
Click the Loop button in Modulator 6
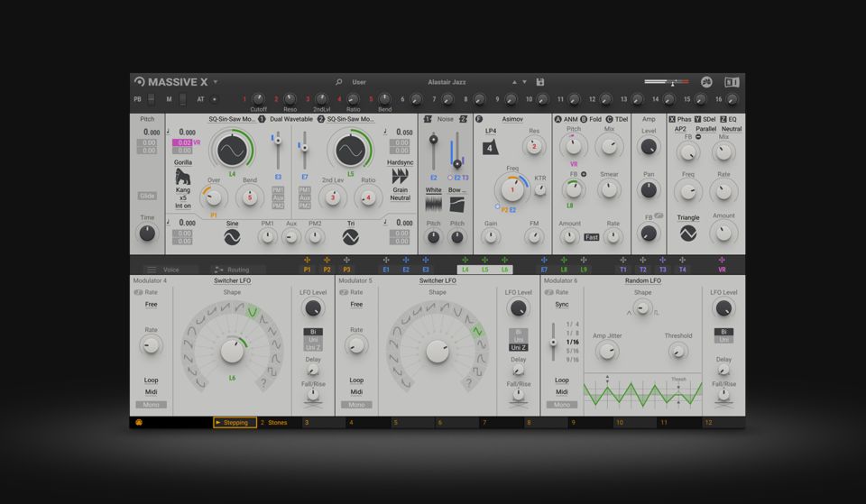pos(562,380)
